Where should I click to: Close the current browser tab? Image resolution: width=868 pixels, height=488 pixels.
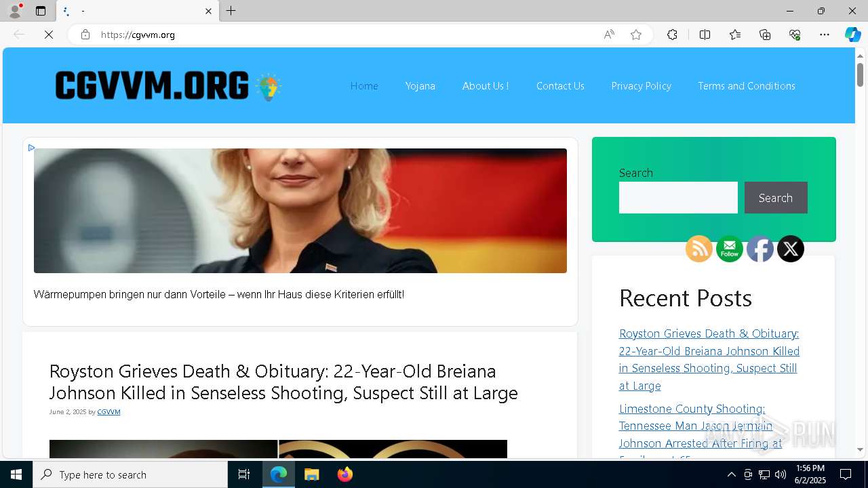(x=208, y=11)
